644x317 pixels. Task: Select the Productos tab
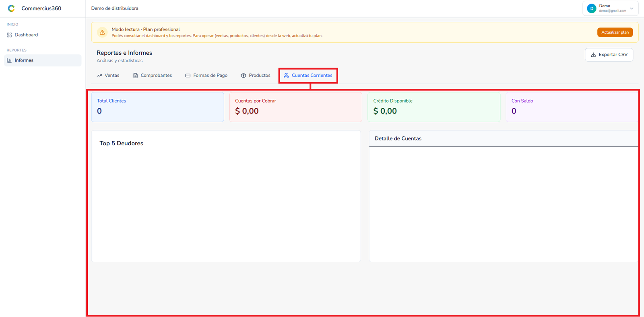256,76
